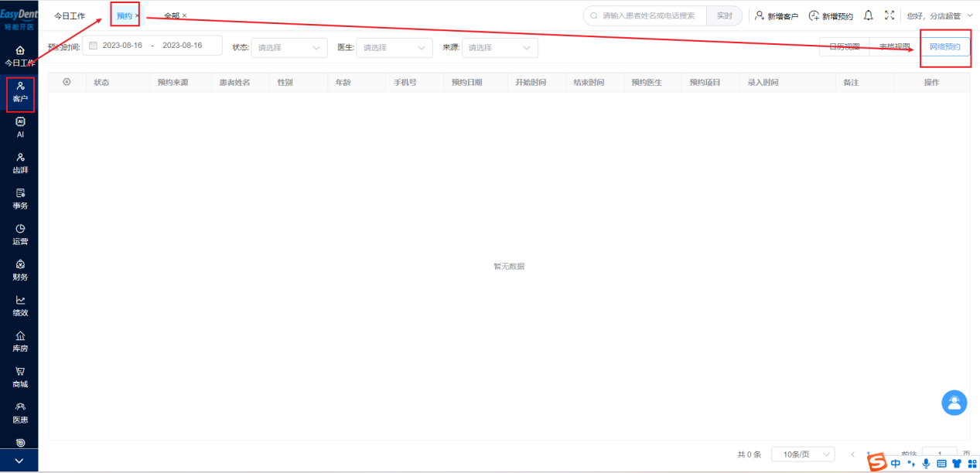This screenshot has height=473, width=980.
Task: Click the 前往 page number input
Action: 940,454
